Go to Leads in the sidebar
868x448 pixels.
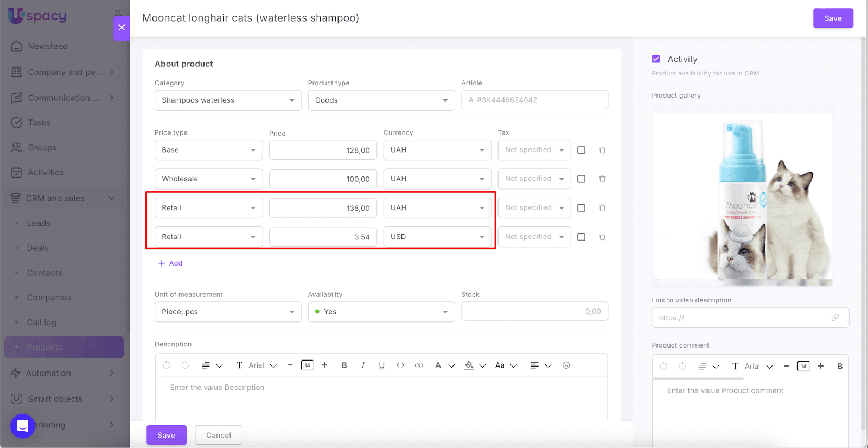(39, 223)
